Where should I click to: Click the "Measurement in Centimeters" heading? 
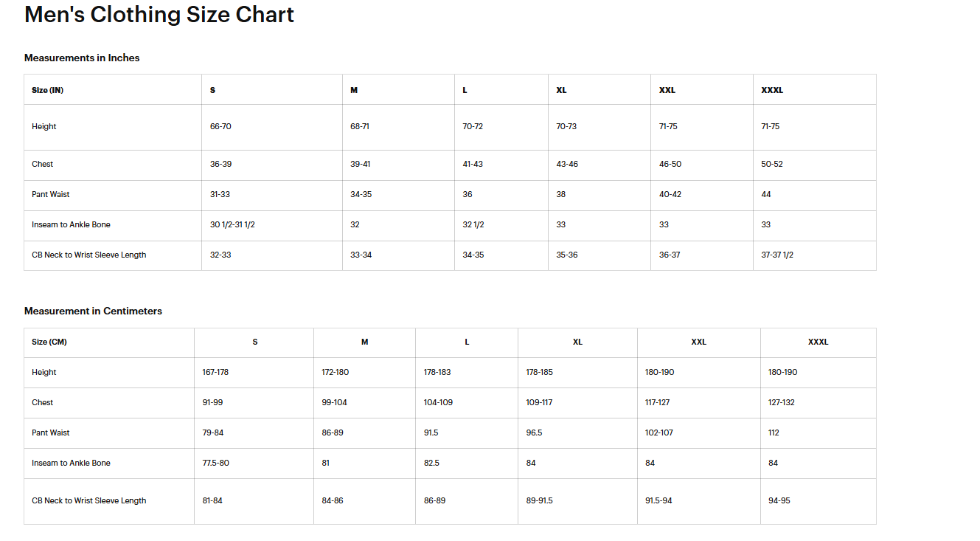point(93,311)
